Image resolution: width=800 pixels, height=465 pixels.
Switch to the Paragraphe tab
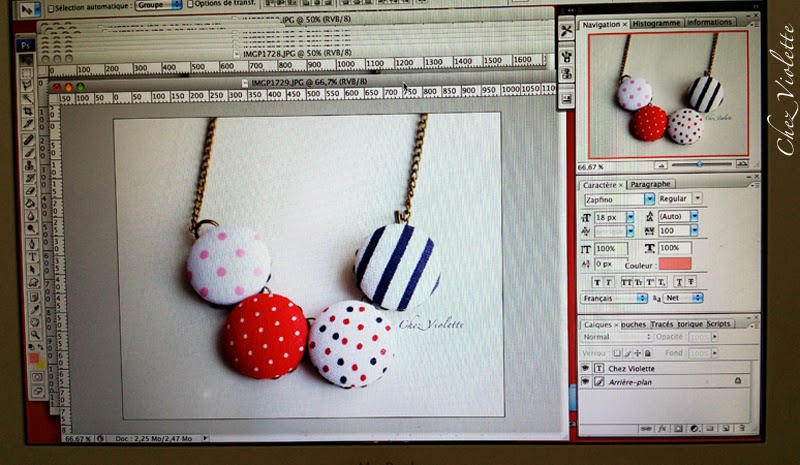[x=650, y=184]
